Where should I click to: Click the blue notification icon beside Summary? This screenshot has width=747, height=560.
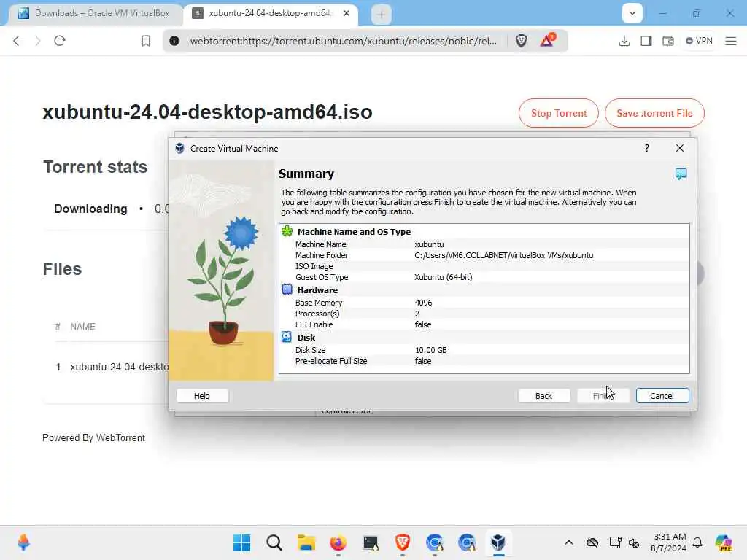[681, 174]
